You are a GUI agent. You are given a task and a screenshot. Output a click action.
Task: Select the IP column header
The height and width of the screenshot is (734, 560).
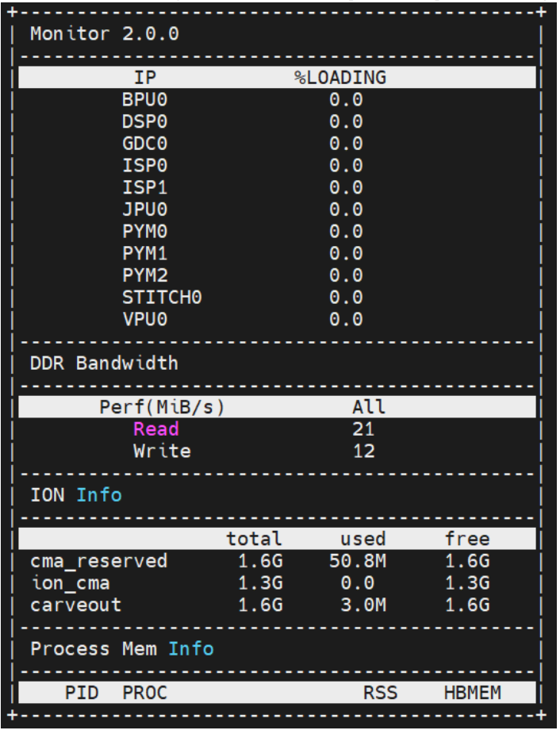pos(145,78)
